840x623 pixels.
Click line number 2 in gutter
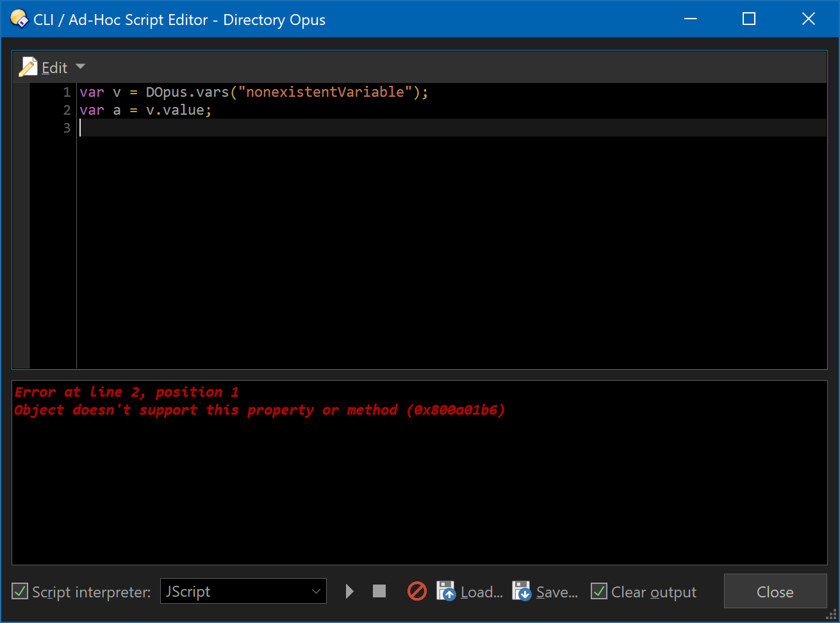click(67, 110)
